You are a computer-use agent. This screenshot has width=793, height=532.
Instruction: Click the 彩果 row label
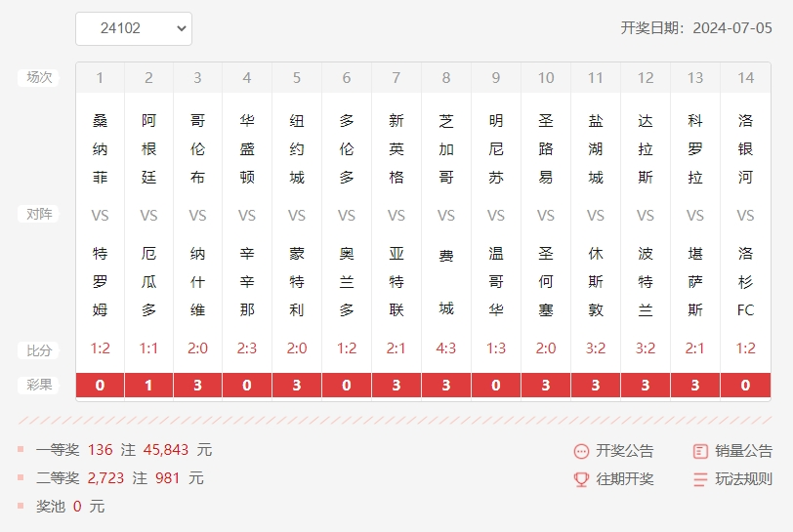tap(39, 386)
